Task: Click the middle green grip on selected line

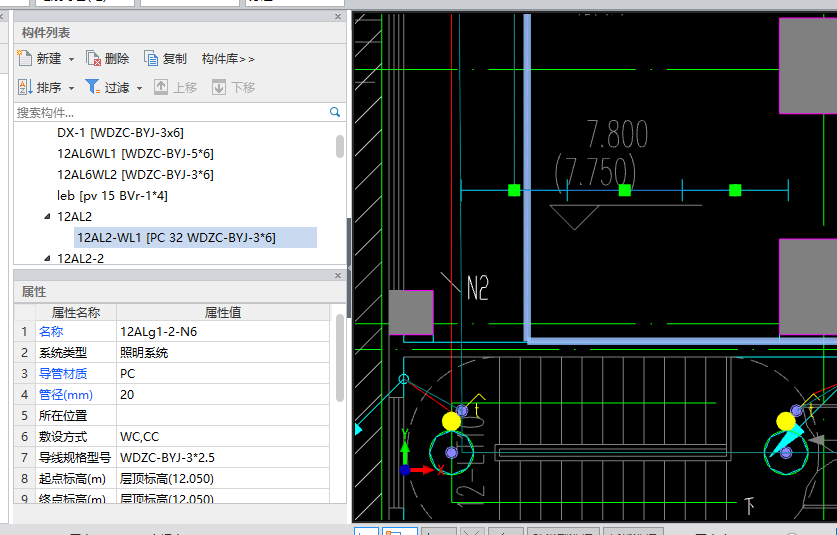Action: (625, 190)
